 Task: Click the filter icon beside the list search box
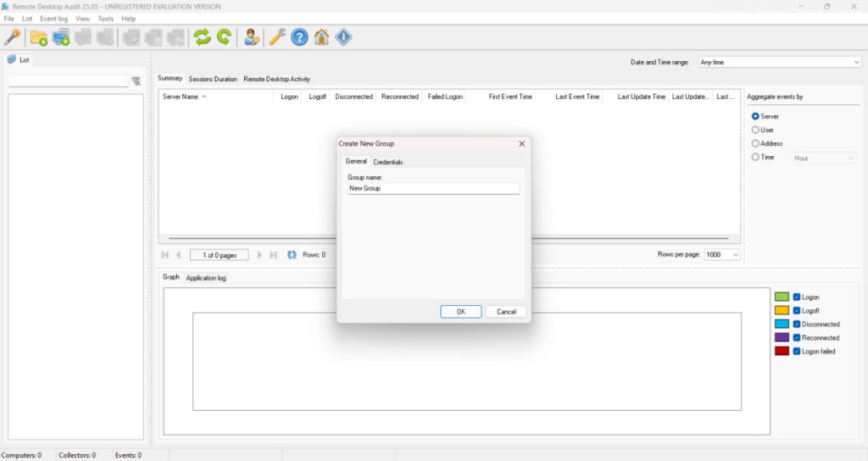pyautogui.click(x=136, y=81)
